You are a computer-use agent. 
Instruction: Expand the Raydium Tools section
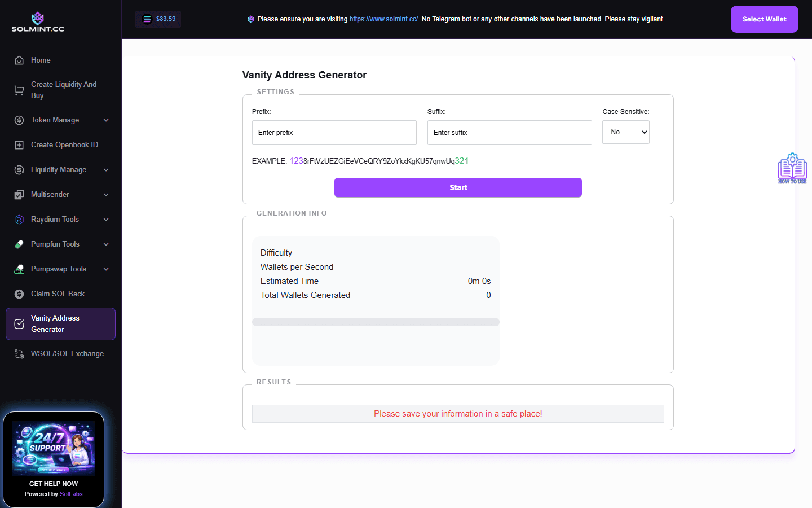pyautogui.click(x=106, y=219)
